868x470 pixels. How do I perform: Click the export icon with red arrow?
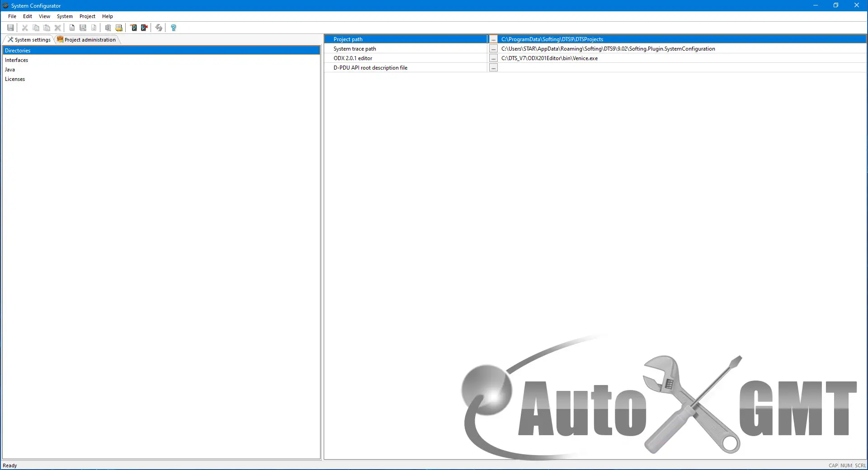pyautogui.click(x=144, y=28)
